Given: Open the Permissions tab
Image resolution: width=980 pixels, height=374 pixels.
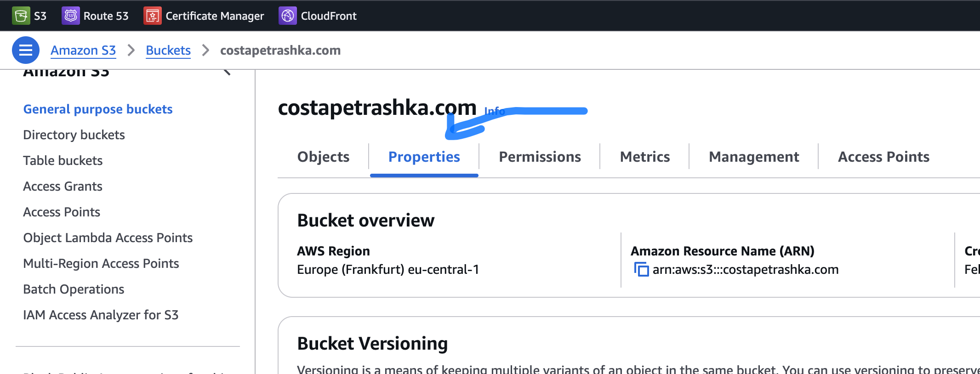Looking at the screenshot, I should click(x=540, y=157).
